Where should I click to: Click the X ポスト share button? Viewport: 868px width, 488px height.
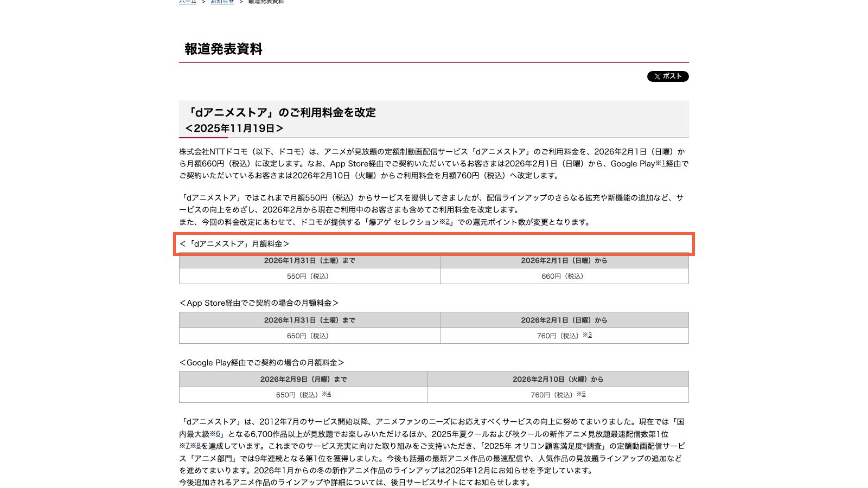pos(668,76)
